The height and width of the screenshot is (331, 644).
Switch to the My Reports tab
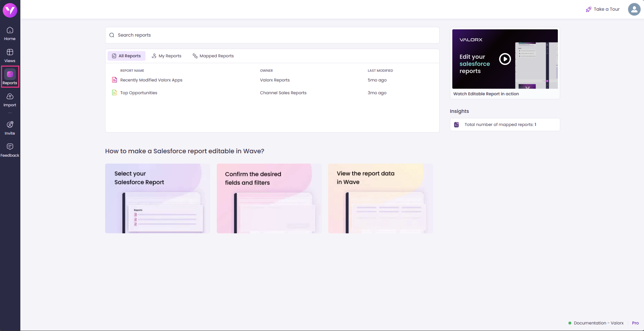click(x=167, y=56)
